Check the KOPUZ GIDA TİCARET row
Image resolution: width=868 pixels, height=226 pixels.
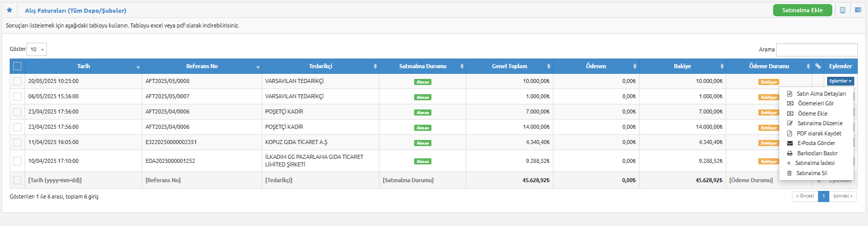tap(17, 143)
